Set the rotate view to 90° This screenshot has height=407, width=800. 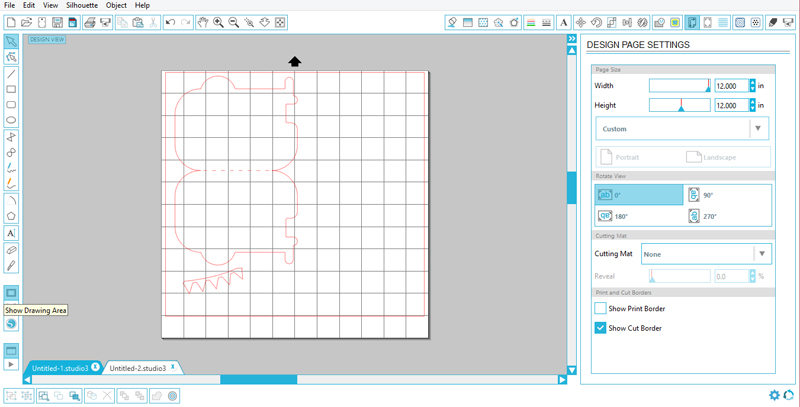728,195
